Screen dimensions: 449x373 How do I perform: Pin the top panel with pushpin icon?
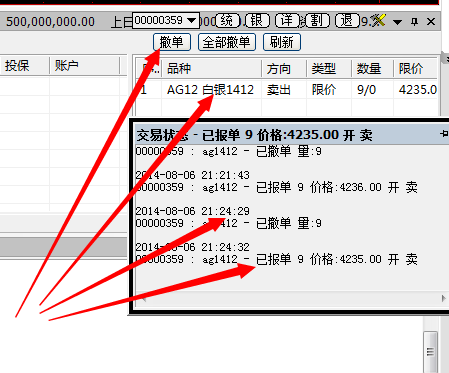(414, 22)
